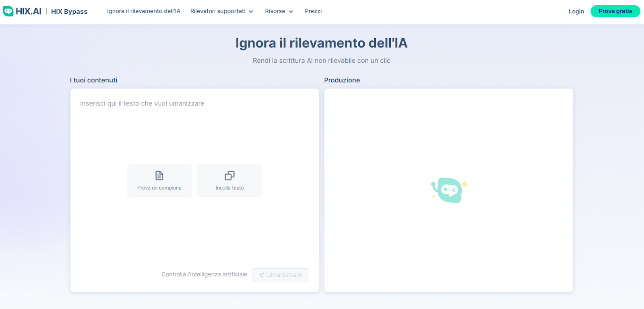This screenshot has width=644, height=309.
Task: Open the Risorse menu
Action: [275, 11]
